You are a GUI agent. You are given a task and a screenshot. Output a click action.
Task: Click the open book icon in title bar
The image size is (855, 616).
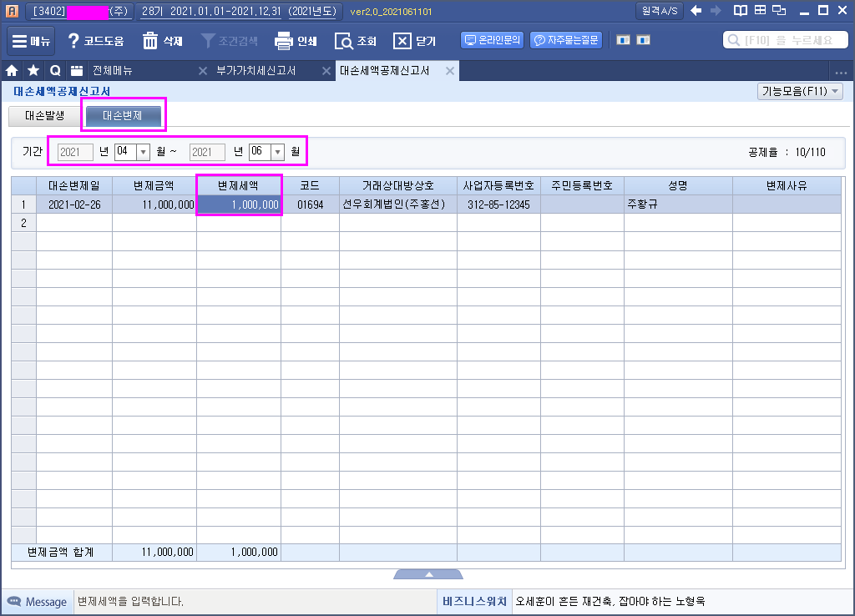(x=740, y=10)
